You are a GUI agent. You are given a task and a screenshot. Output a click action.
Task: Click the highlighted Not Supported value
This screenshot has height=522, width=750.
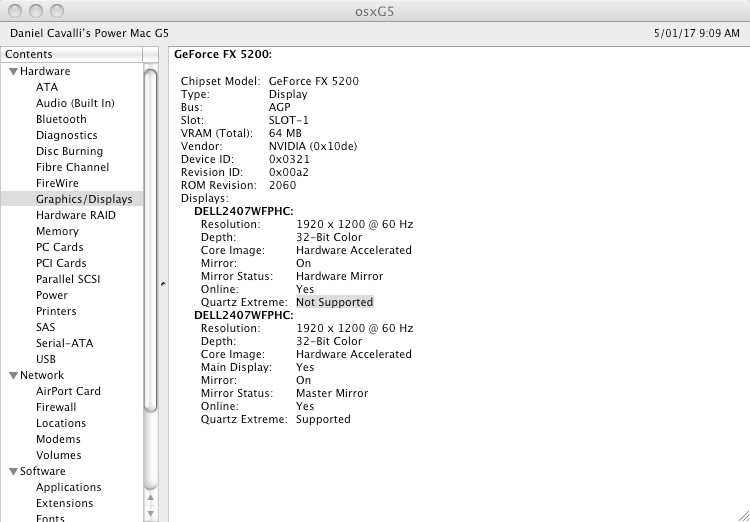(334, 302)
